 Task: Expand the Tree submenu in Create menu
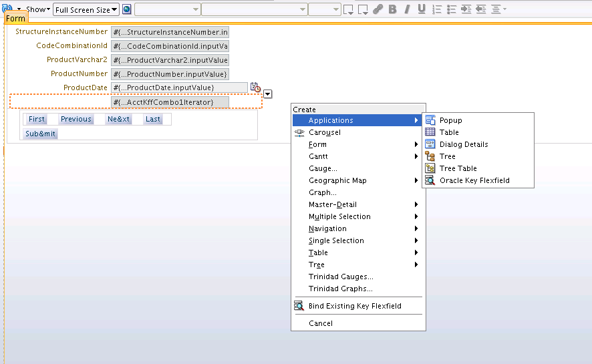pos(357,265)
